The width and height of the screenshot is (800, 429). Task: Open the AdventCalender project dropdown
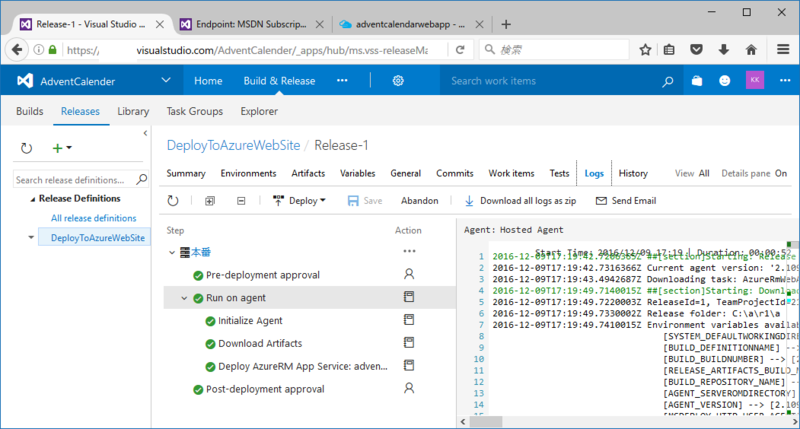(166, 80)
